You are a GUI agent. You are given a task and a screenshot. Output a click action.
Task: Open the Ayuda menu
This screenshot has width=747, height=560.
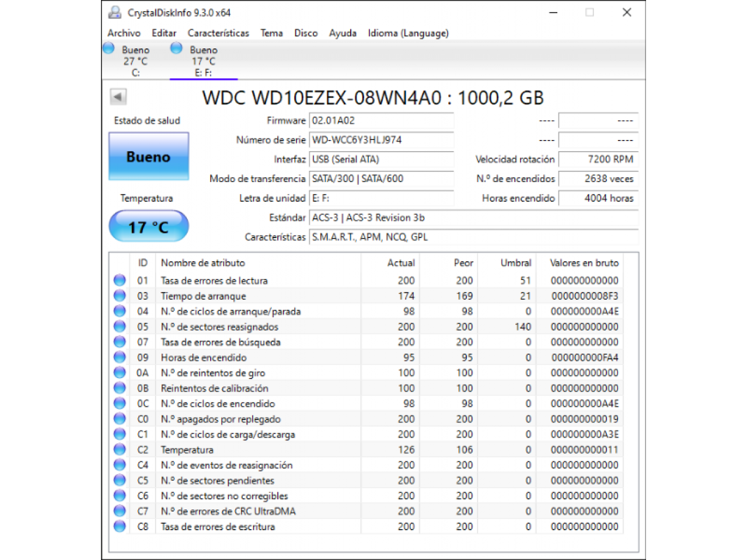click(x=343, y=33)
